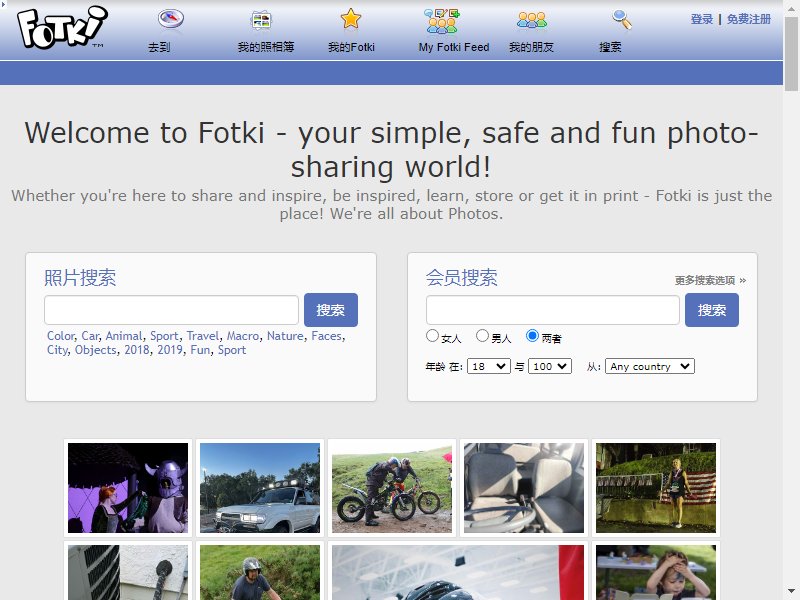The image size is (800, 600).
Task: Open the maximum age dropdown showing 100
Action: click(x=550, y=366)
